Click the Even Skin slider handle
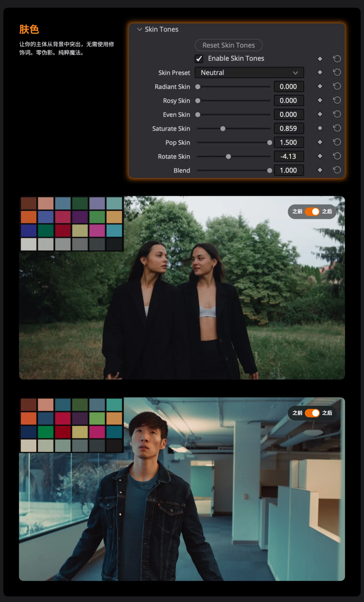The width and height of the screenshot is (364, 602). point(198,115)
